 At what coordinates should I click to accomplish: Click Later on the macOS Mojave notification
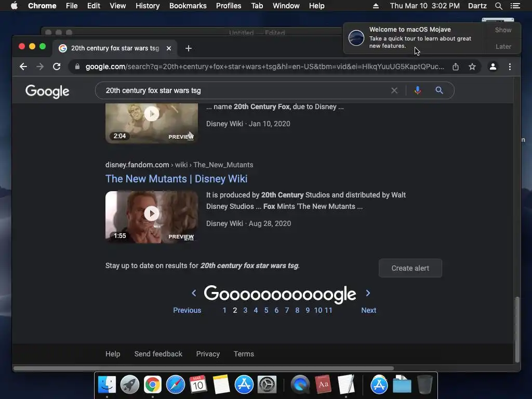(x=503, y=46)
